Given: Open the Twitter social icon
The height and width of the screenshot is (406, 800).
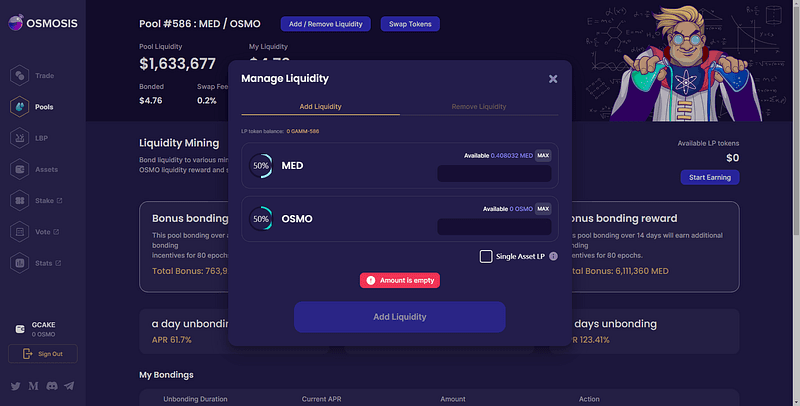Looking at the screenshot, I should [x=15, y=386].
